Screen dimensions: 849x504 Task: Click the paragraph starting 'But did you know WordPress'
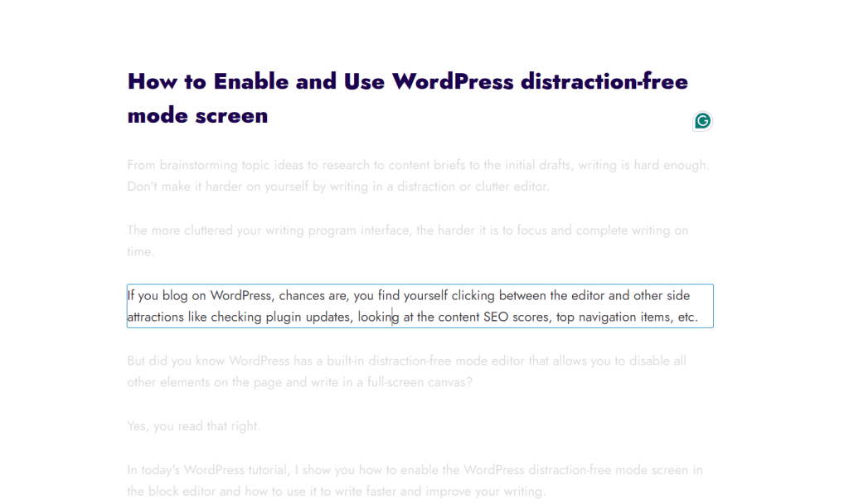click(x=406, y=371)
